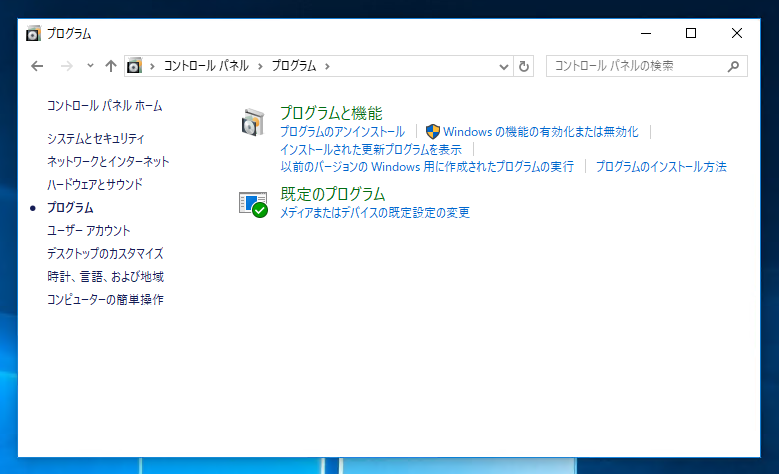Select プログラム breadcrumb in address bar
779x474 pixels.
pyautogui.click(x=294, y=66)
